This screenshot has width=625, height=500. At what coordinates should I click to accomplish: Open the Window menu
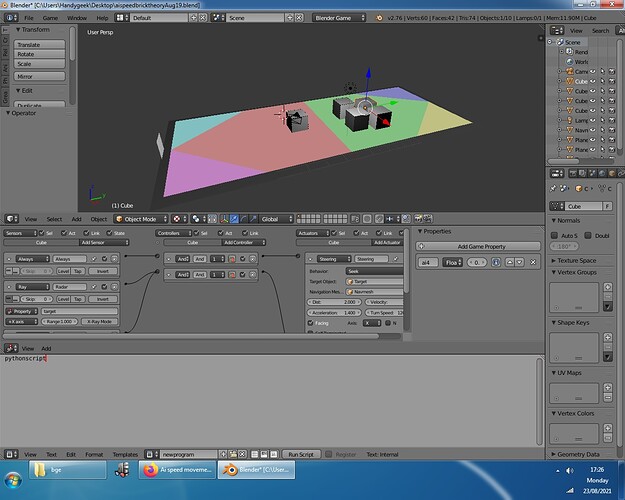pos(77,18)
